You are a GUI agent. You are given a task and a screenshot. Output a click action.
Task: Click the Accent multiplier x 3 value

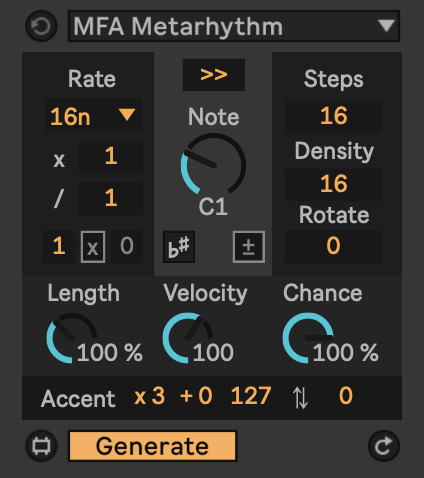(150, 396)
